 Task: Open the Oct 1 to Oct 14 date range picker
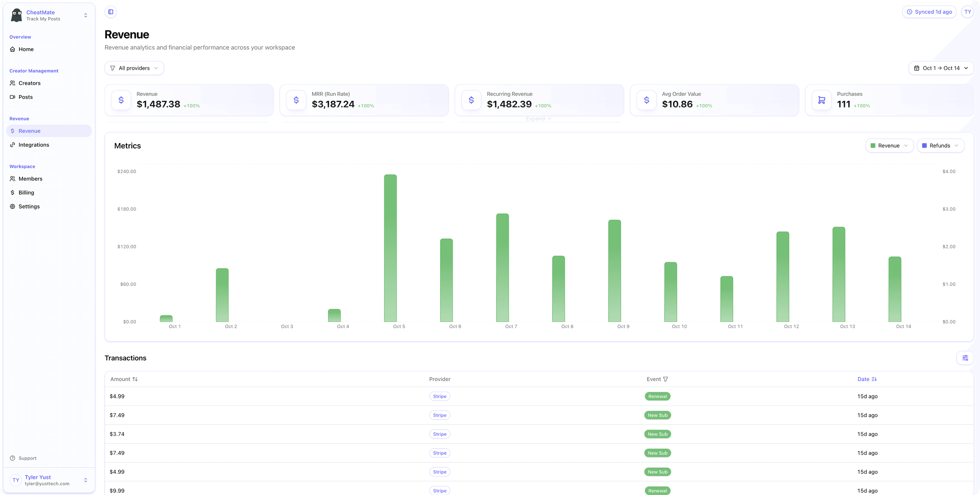click(941, 68)
